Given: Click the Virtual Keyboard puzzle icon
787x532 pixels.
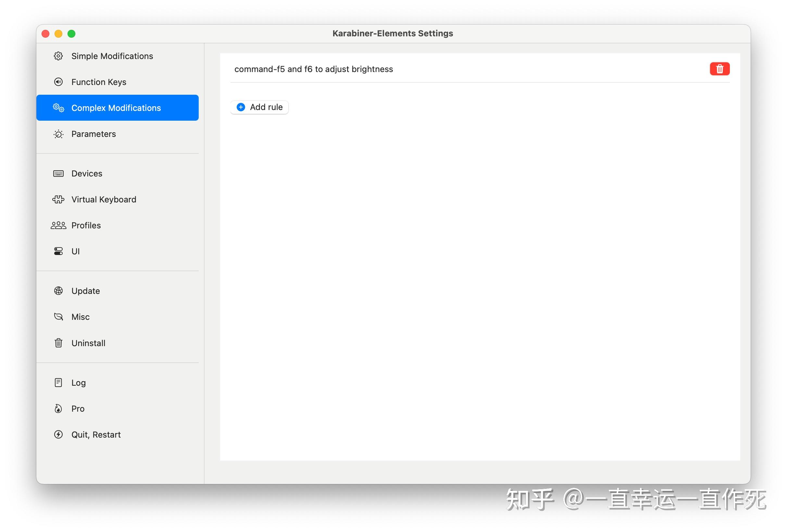Looking at the screenshot, I should click(x=58, y=199).
